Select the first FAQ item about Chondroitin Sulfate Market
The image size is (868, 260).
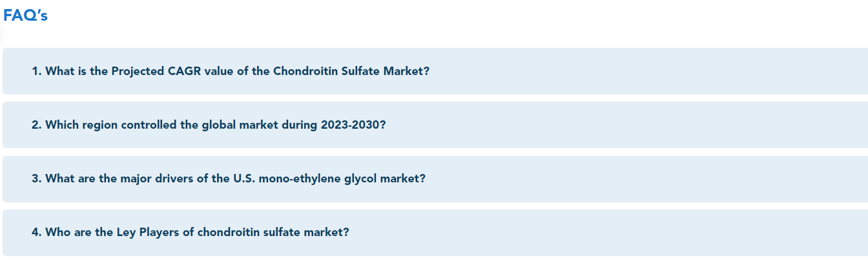click(435, 71)
